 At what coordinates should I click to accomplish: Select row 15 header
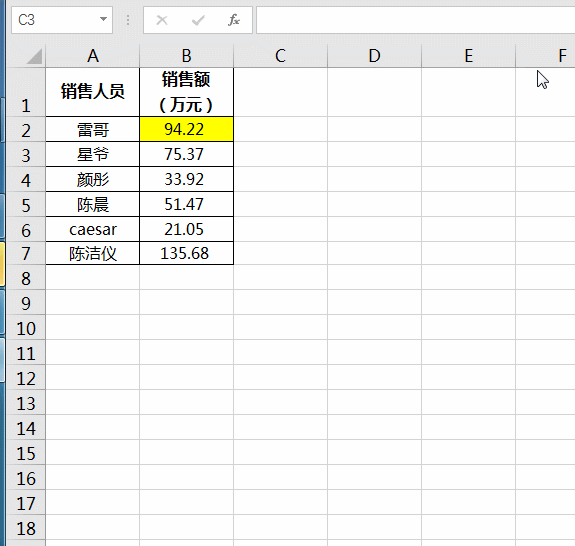coord(26,452)
